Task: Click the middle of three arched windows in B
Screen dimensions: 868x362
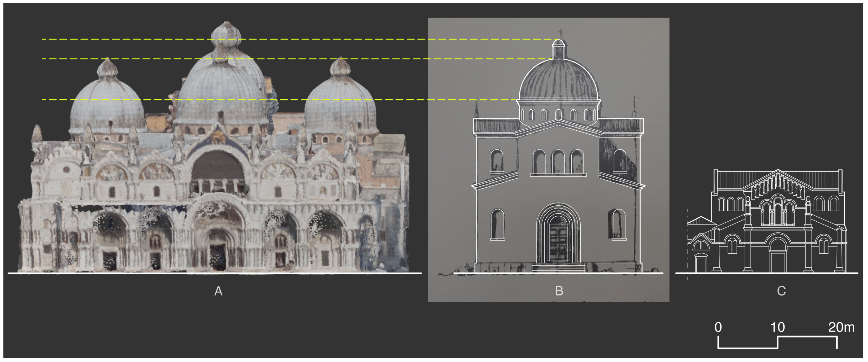Action: tap(558, 162)
